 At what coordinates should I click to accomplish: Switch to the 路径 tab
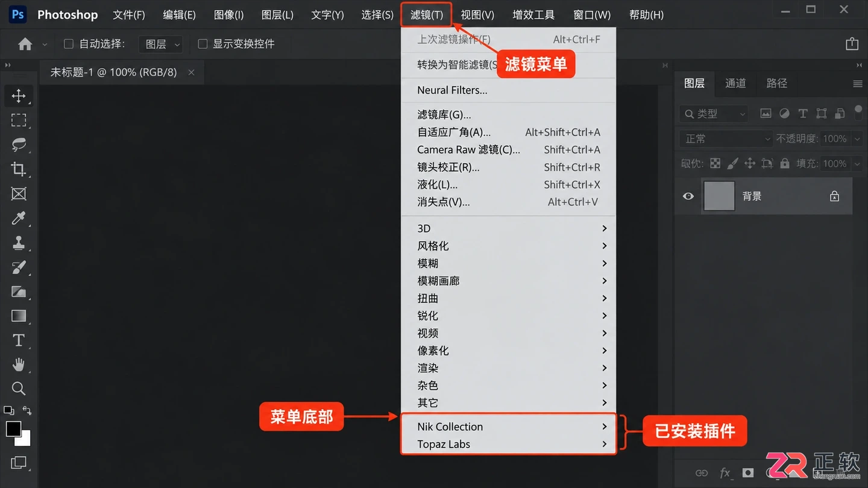click(x=776, y=83)
